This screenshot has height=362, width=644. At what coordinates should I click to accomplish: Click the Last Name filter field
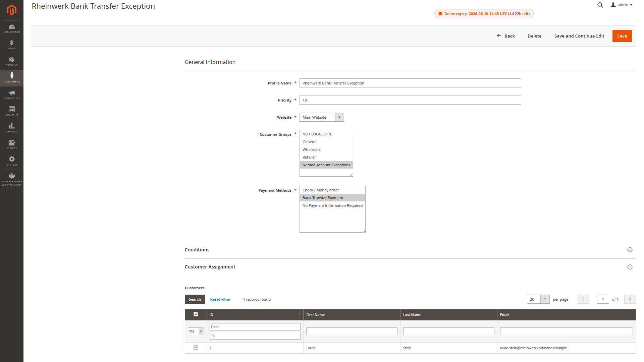click(448, 331)
